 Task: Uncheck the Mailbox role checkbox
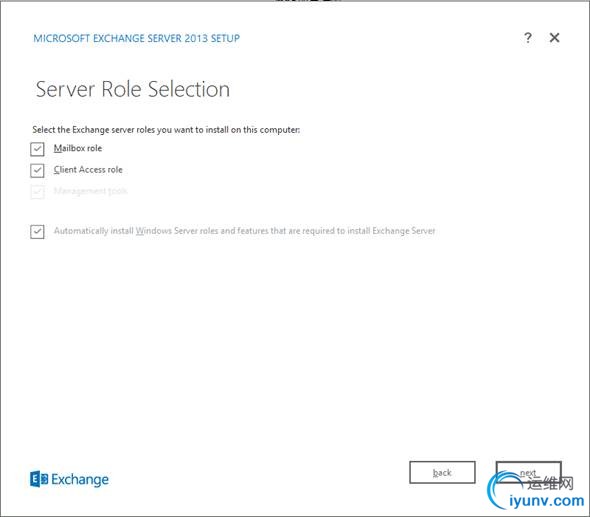[x=37, y=149]
